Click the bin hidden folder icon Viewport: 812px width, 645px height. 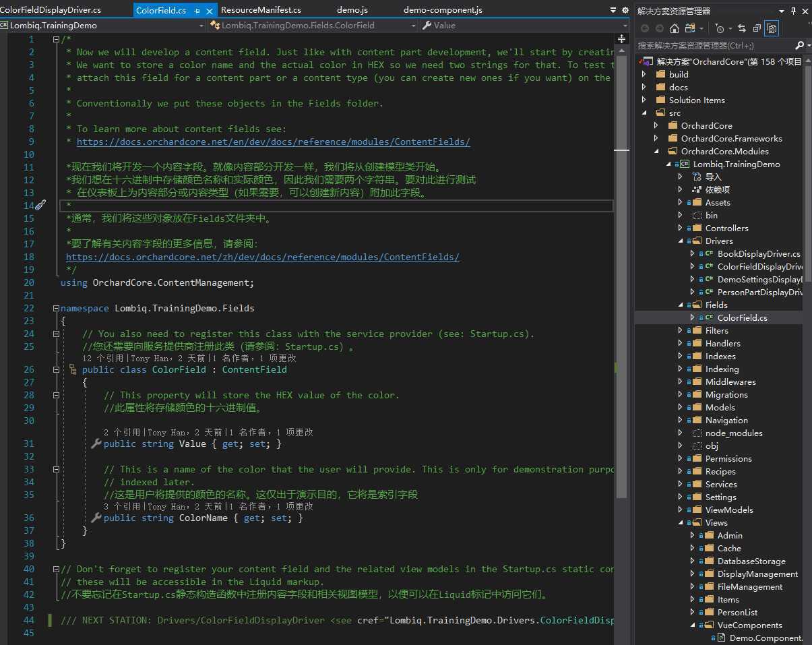click(697, 215)
